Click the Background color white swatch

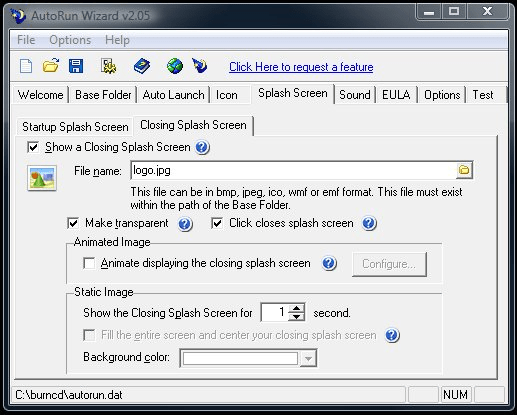[x=240, y=359]
